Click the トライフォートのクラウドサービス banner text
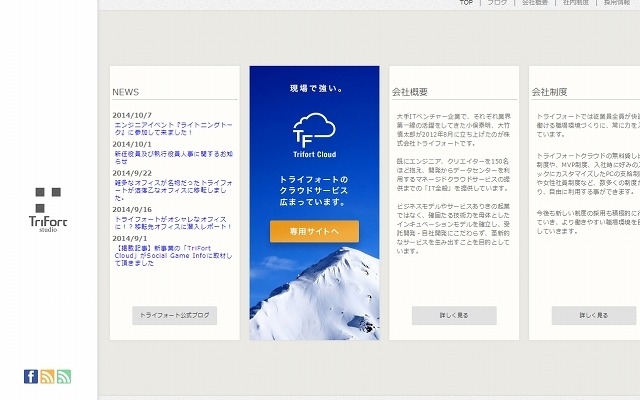 pyautogui.click(x=314, y=191)
